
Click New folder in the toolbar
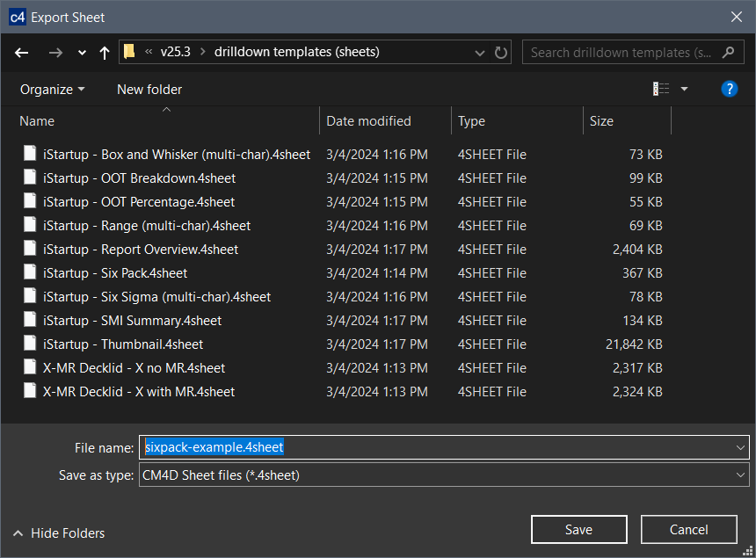(149, 89)
